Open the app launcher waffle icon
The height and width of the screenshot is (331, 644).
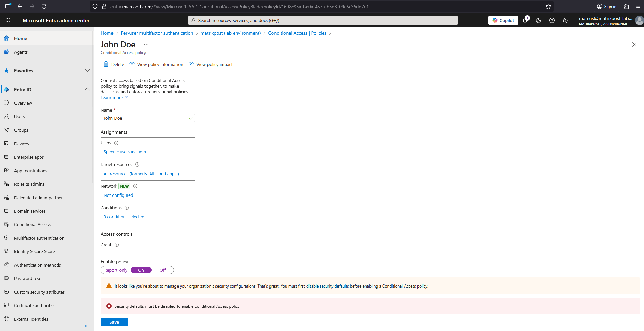tap(8, 20)
